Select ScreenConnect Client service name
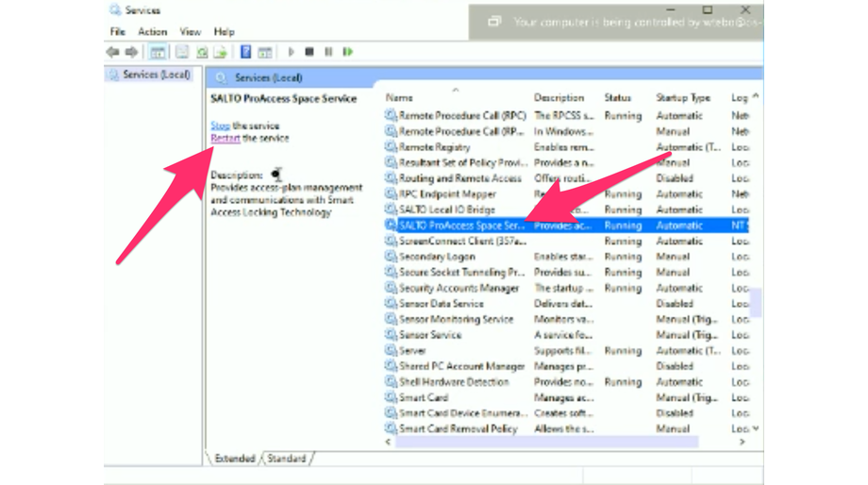 point(462,241)
